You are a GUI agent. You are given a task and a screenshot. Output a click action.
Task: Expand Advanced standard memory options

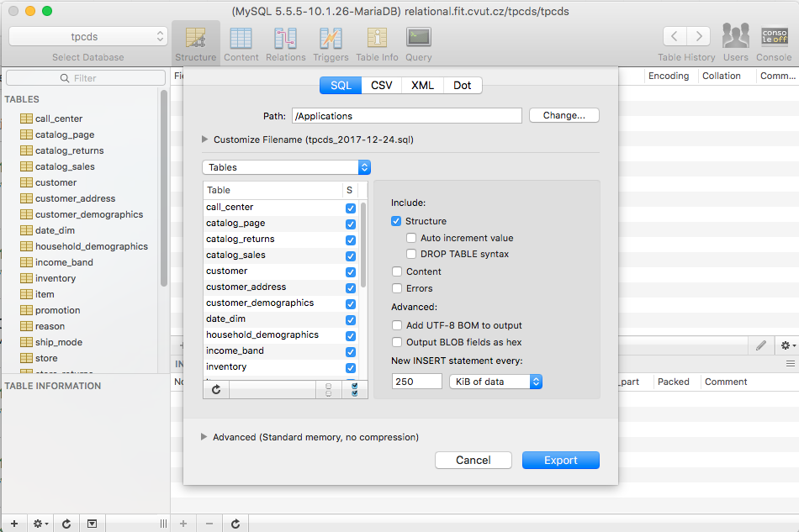[204, 437]
